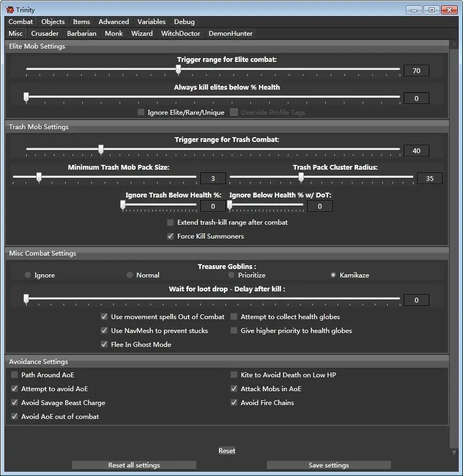
Task: Go to the Advanced tab
Action: click(114, 21)
